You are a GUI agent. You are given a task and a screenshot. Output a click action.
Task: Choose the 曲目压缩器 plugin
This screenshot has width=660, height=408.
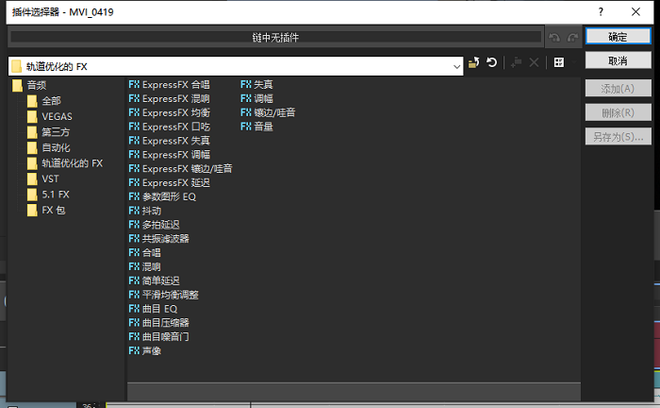coord(165,323)
